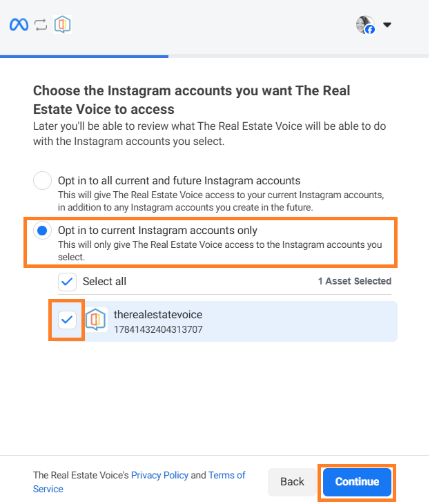Toggle the Select all checkbox
The width and height of the screenshot is (439, 504).
[x=67, y=282]
